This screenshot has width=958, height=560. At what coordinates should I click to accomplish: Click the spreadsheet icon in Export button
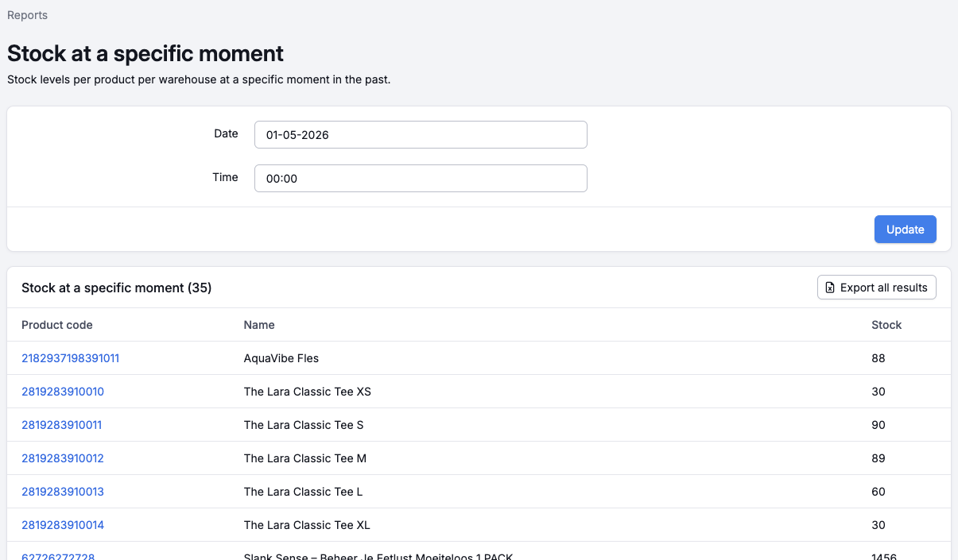(x=830, y=288)
